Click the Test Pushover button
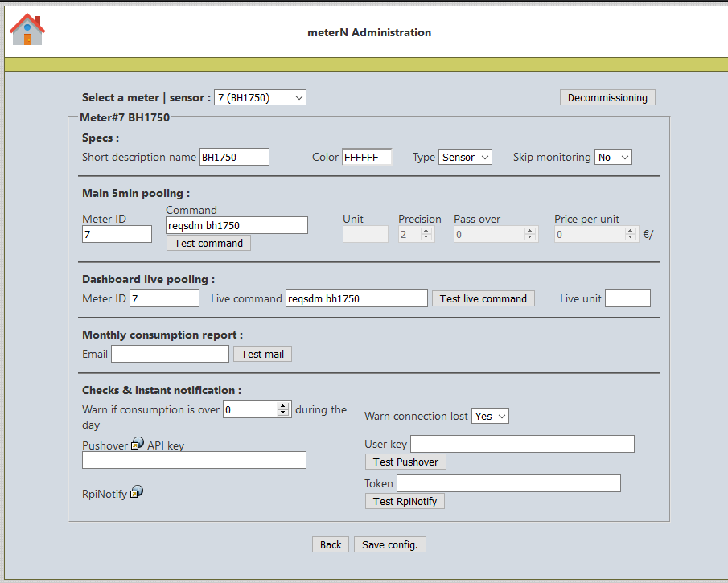728x583 pixels. [x=405, y=462]
